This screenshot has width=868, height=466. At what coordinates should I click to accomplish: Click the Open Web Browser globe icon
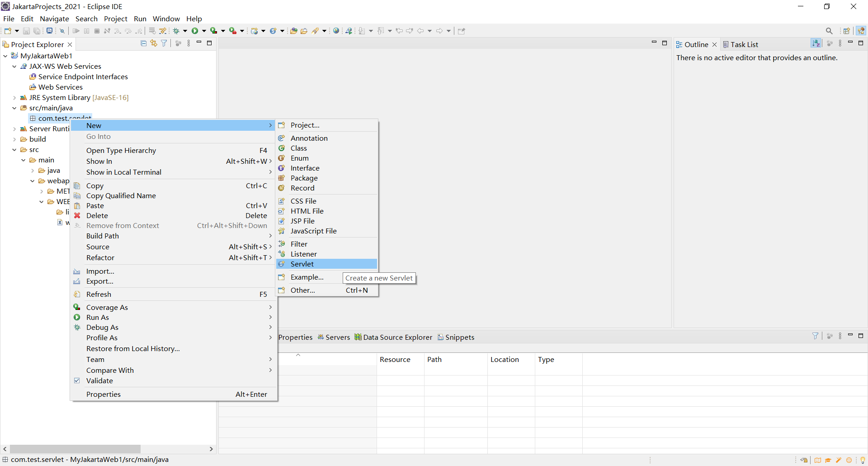[336, 31]
